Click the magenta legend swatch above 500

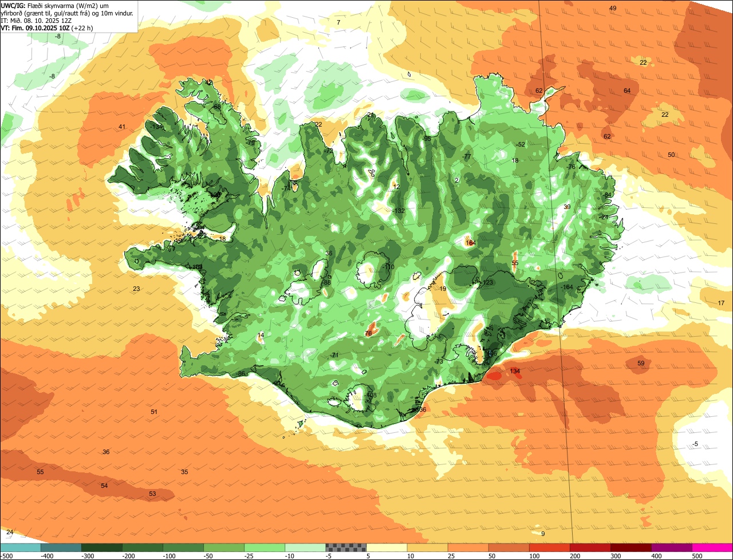coord(712,547)
